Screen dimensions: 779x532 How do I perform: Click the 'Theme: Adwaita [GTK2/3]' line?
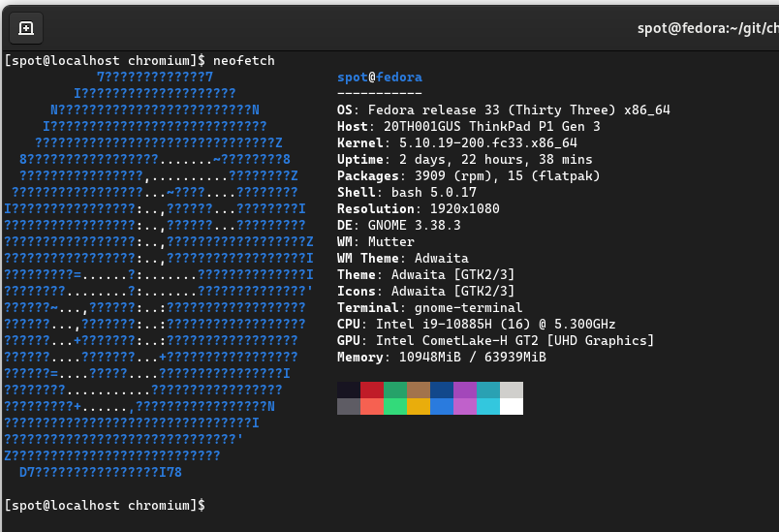pyautogui.click(x=425, y=274)
